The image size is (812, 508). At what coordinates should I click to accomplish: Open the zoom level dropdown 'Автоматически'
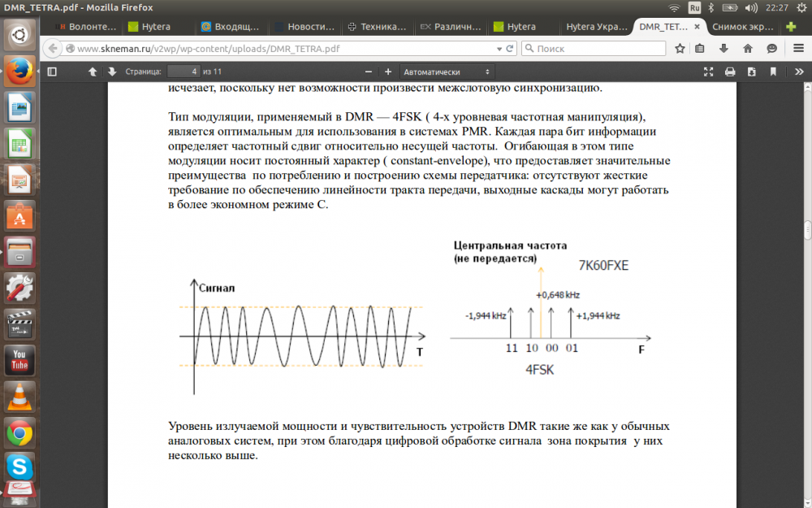pyautogui.click(x=447, y=72)
